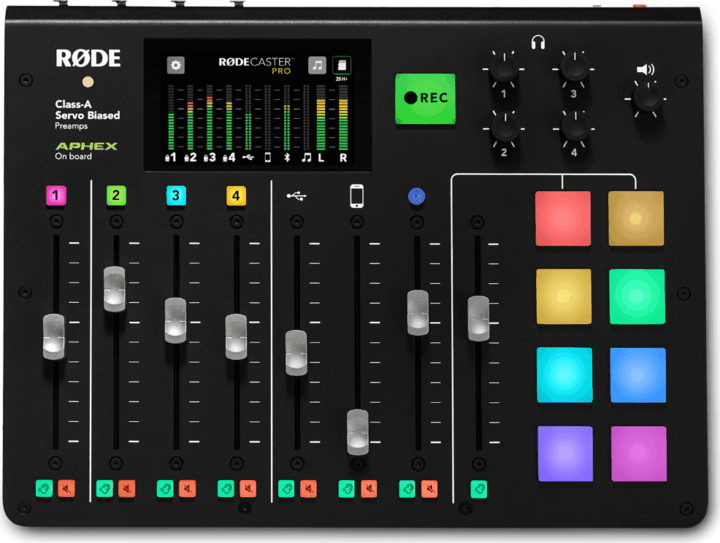
Task: Trigger the orange sound pad
Action: tap(636, 218)
